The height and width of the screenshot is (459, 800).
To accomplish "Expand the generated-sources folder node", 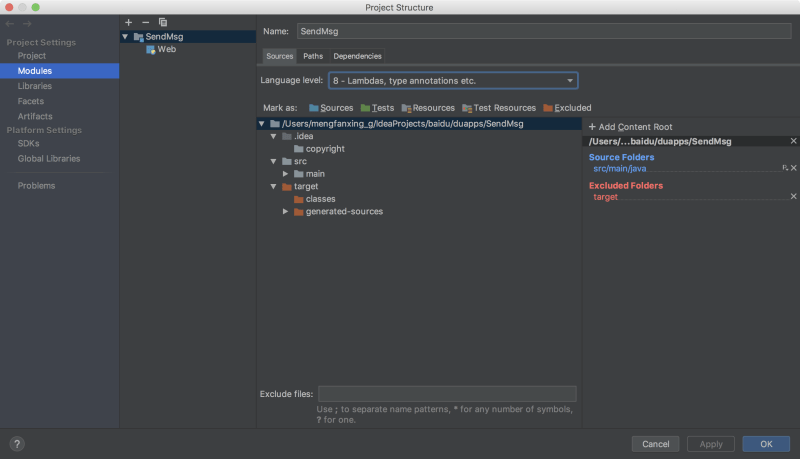I will tap(286, 212).
